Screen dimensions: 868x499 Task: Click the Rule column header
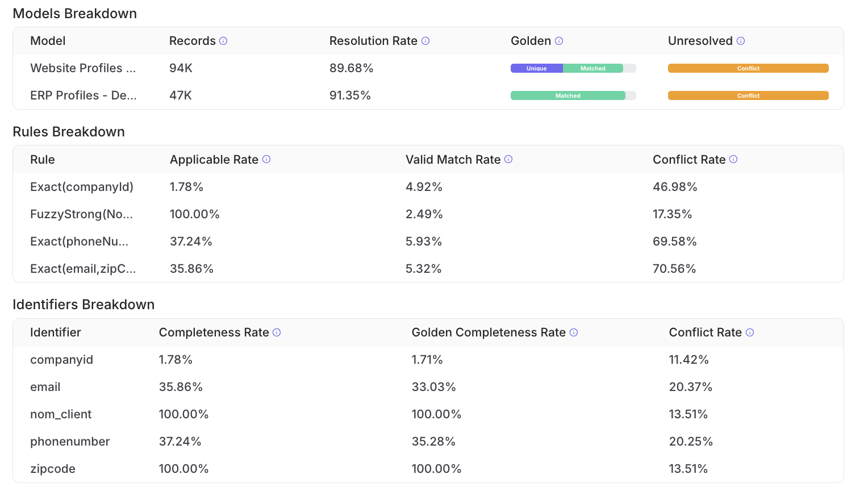point(43,160)
